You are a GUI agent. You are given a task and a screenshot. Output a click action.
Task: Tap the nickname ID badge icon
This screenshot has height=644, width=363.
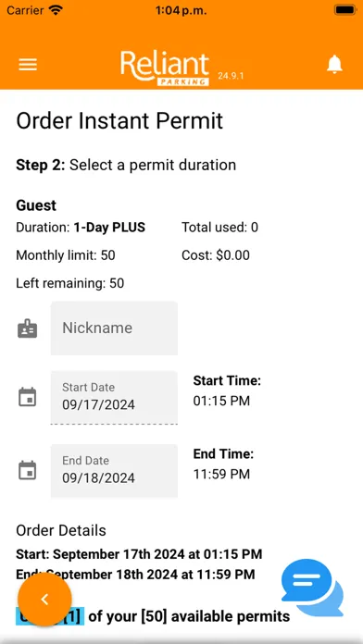tap(28, 328)
